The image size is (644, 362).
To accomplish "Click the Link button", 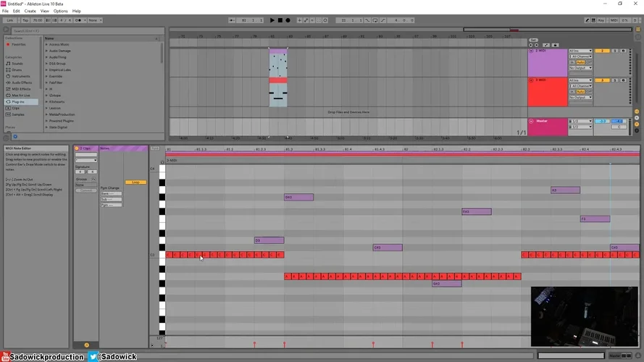I will pyautogui.click(x=10, y=20).
